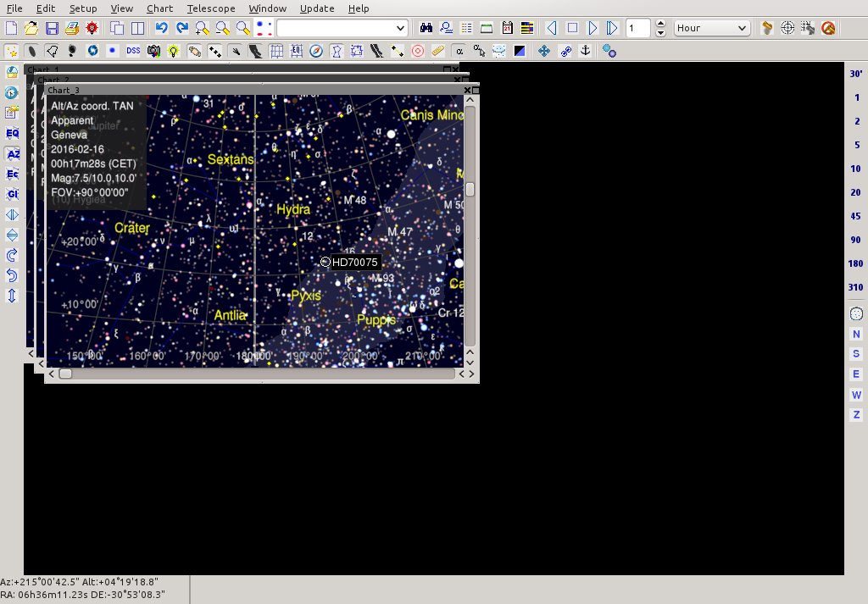Screen dimensions: 868x604
Task: Open a chart file using the folder icon
Action: [31, 28]
